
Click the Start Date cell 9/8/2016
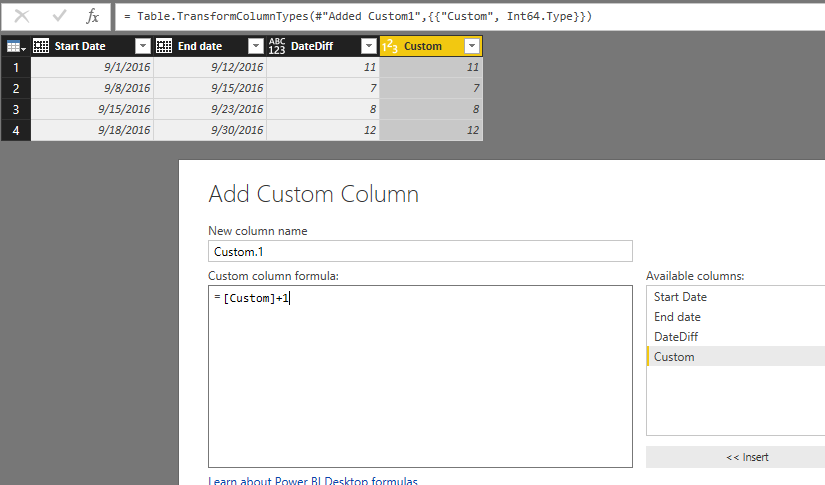click(x=92, y=88)
